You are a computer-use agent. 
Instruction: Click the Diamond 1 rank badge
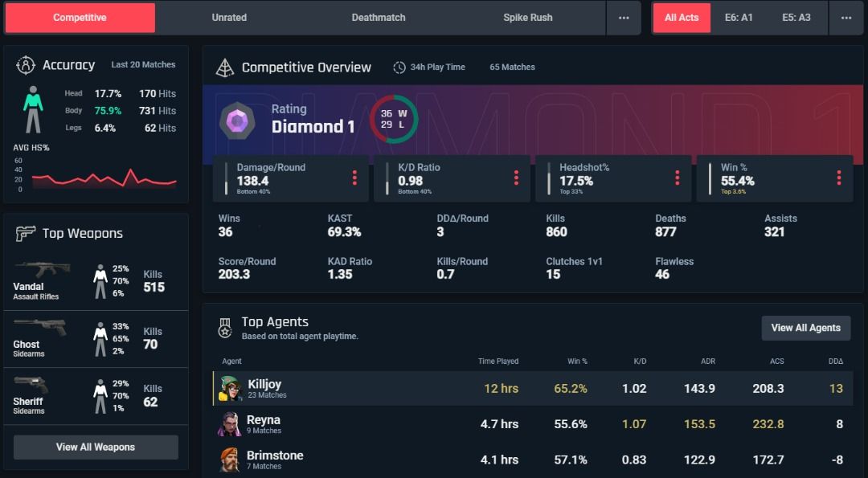coord(237,120)
